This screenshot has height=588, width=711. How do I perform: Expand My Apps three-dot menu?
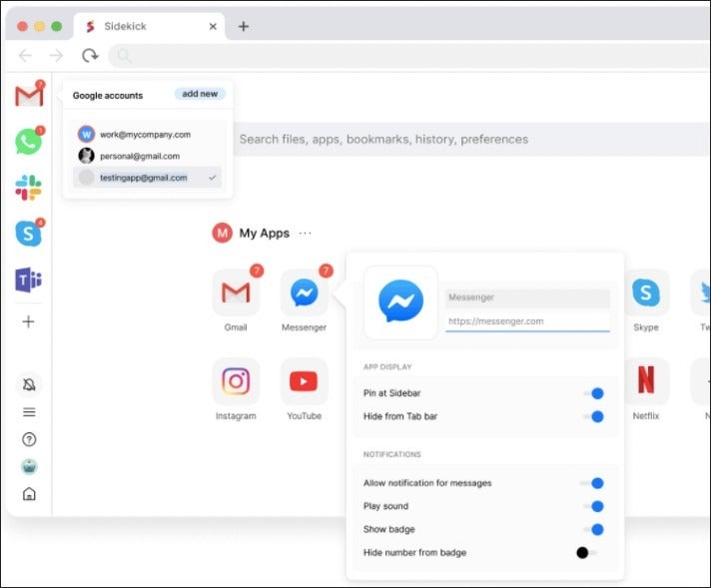[x=306, y=234]
